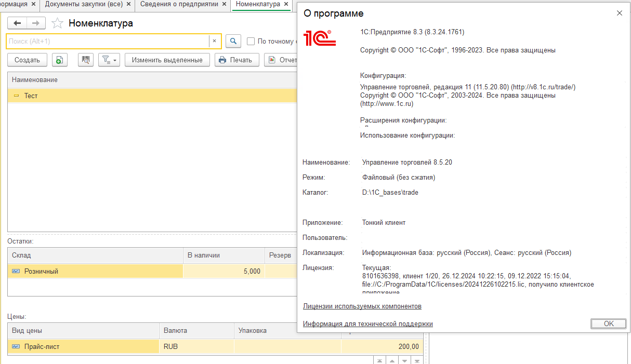Click the catalog path D:\1C_bases\trade
This screenshot has width=631, height=364.
(x=390, y=193)
